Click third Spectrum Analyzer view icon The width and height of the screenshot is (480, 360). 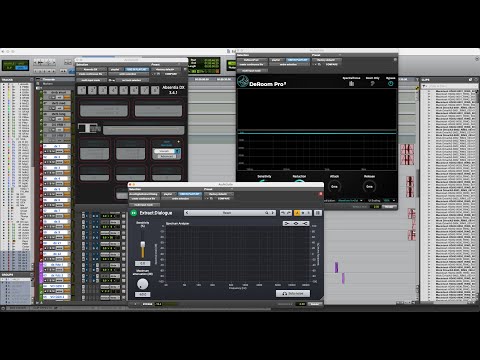tap(305, 223)
